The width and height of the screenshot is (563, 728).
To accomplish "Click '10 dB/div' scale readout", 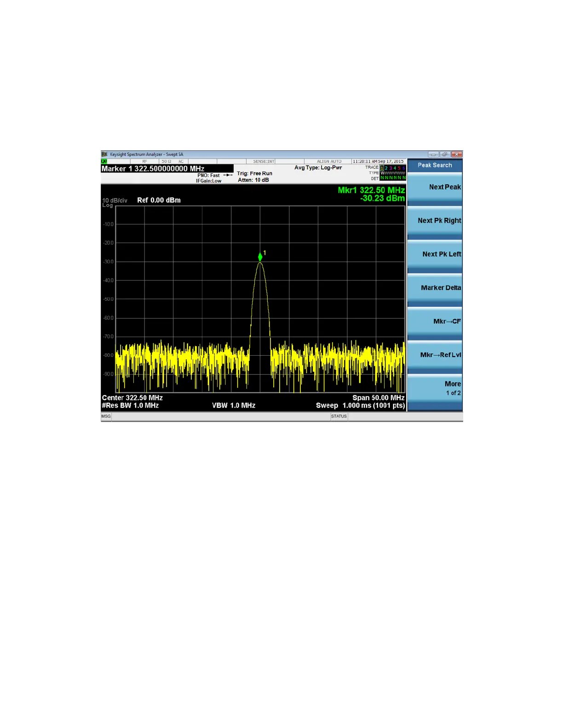I will click(115, 200).
